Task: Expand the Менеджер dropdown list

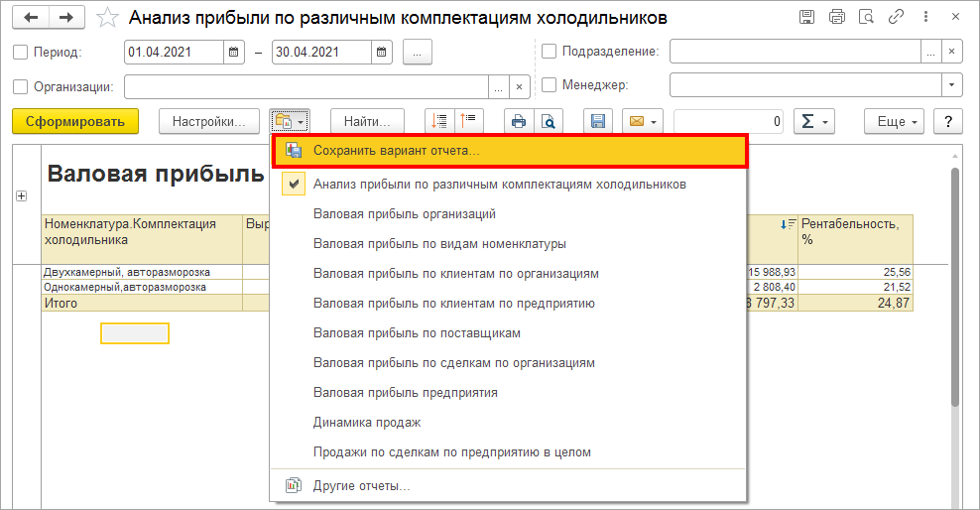Action: 952,85
